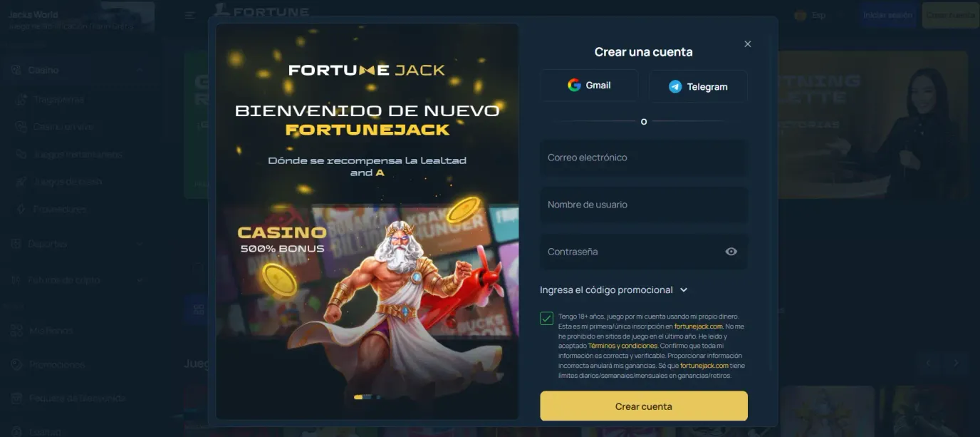Screen dimensions: 980x437
Task: Click the Telegram paper-plane icon
Action: coord(675,87)
